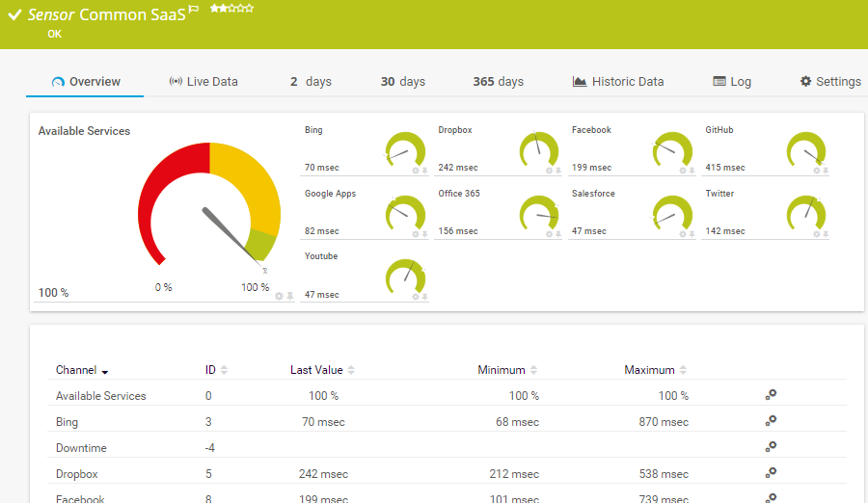Click the Maximum column header
This screenshot has width=868, height=503.
(649, 370)
